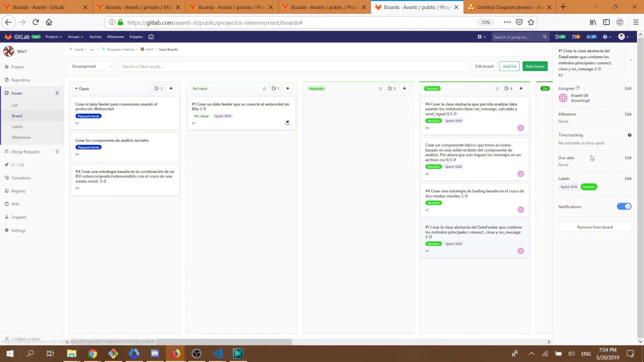Open the create new plus menu
The image size is (644, 362).
coord(481,37)
